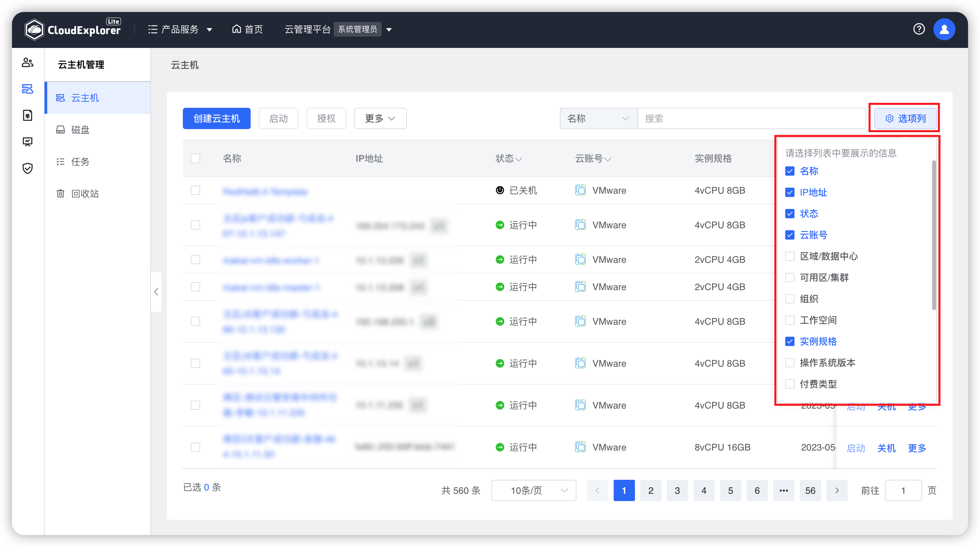Click running status icon in 8vCPU 16GB row

[x=500, y=447]
